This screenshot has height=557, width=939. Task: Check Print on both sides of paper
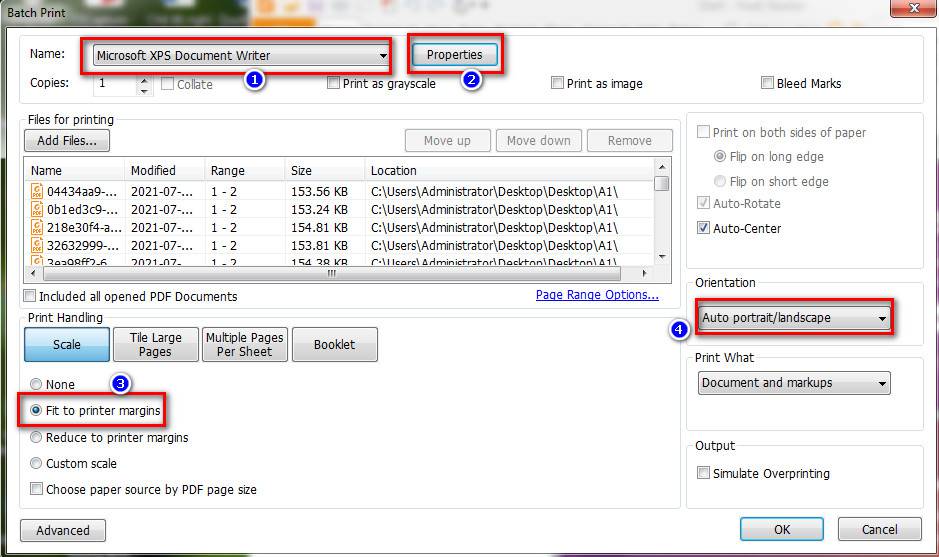pyautogui.click(x=704, y=132)
